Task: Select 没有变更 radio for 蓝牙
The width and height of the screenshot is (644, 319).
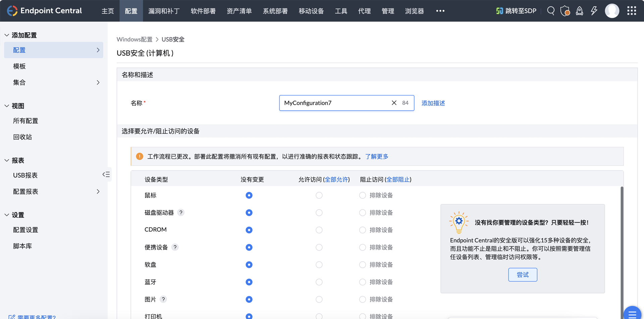Action: (x=249, y=282)
